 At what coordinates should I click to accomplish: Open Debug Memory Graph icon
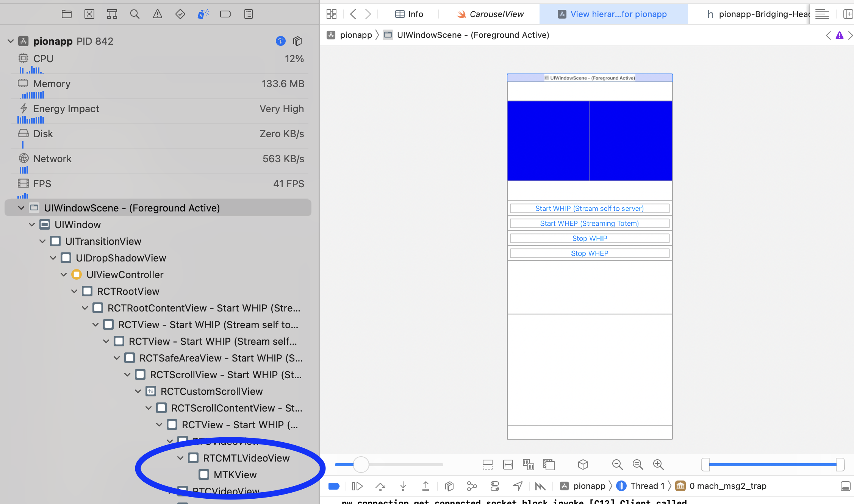pyautogui.click(x=472, y=486)
